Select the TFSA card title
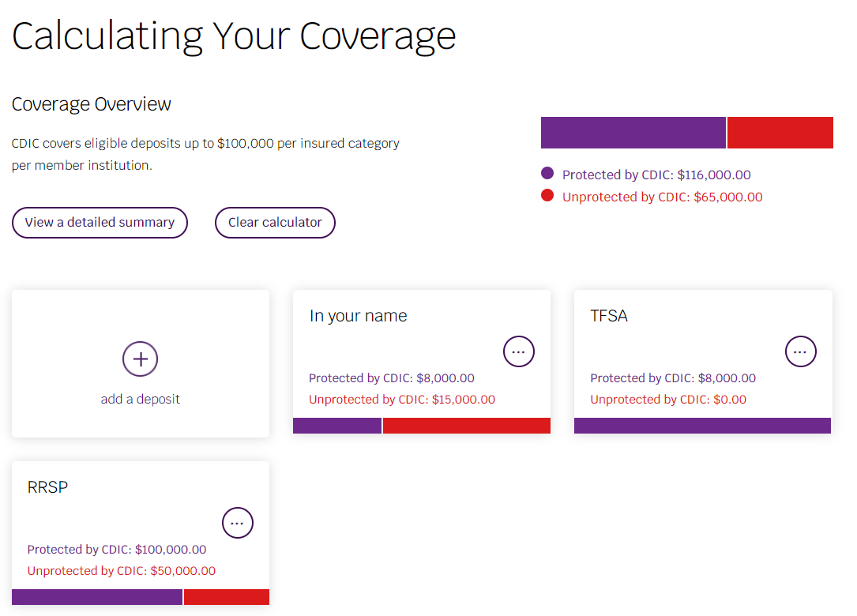This screenshot has height=616, width=857. click(609, 316)
